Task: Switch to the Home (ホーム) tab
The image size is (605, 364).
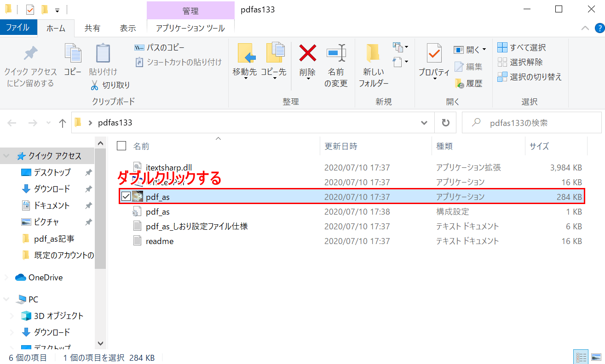Action: [x=56, y=28]
